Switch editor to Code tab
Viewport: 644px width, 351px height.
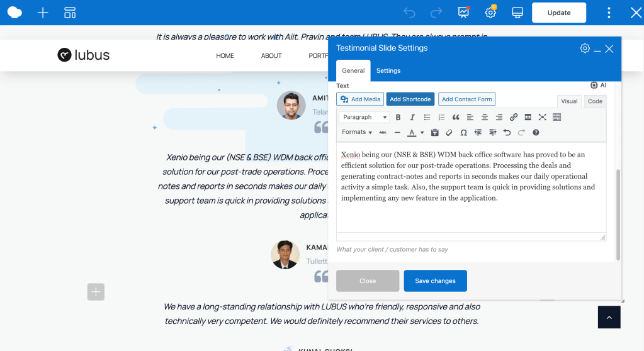595,101
